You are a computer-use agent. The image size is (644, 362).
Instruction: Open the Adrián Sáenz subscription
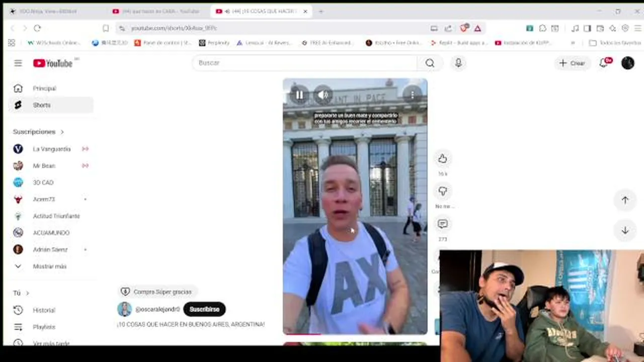pos(50,249)
